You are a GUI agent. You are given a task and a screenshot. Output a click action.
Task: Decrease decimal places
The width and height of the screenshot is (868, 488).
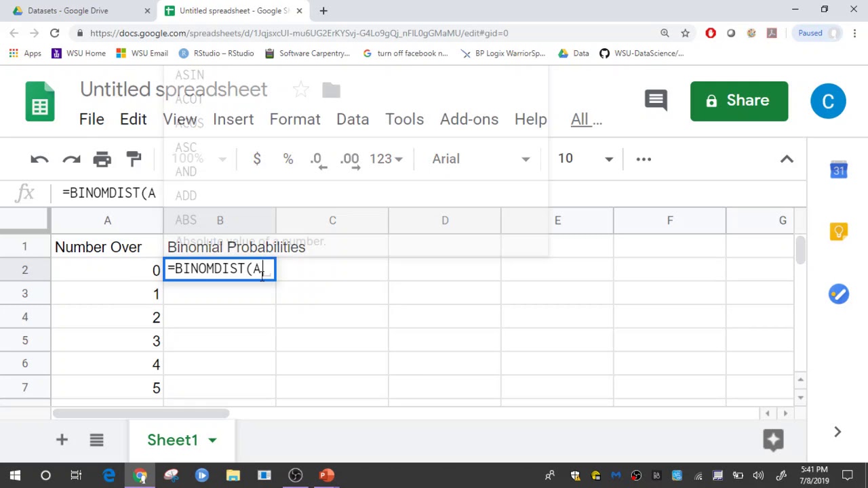click(317, 159)
